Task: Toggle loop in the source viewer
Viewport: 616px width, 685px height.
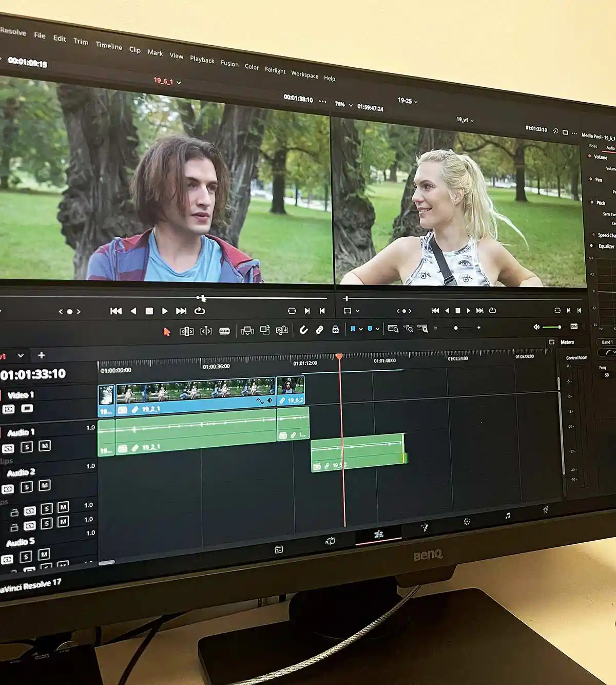Action: click(x=200, y=311)
